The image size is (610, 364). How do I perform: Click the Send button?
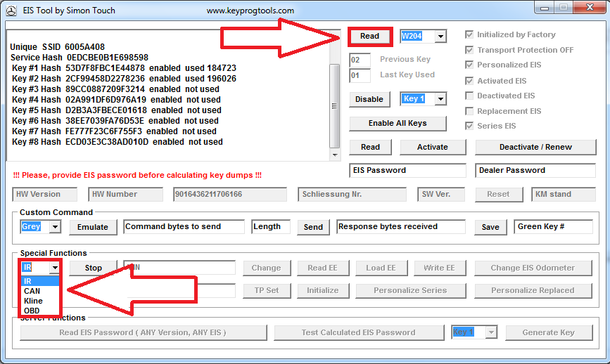[313, 227]
